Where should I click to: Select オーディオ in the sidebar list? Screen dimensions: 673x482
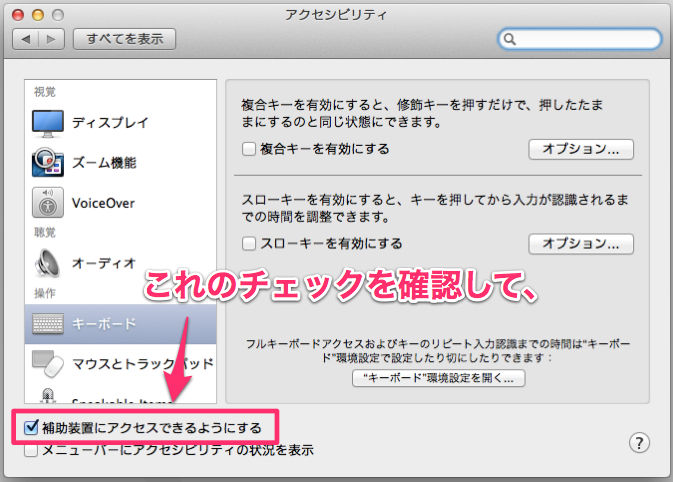click(121, 263)
